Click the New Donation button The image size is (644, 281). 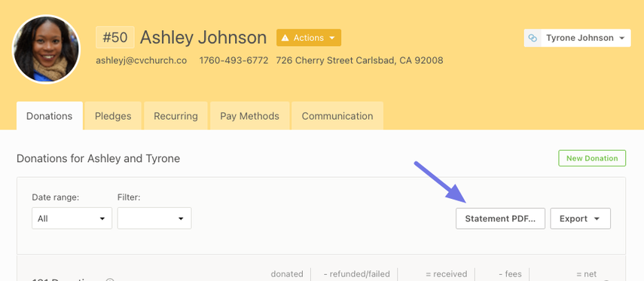pos(592,158)
